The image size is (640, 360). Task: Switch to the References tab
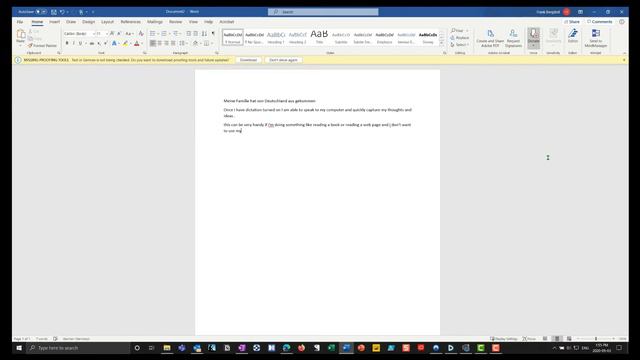pyautogui.click(x=131, y=22)
